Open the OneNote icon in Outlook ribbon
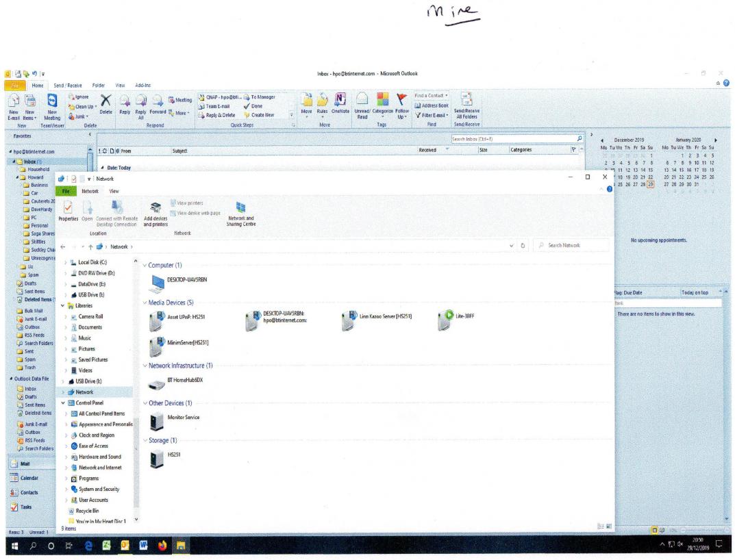This screenshot has width=735, height=560. pos(340,103)
